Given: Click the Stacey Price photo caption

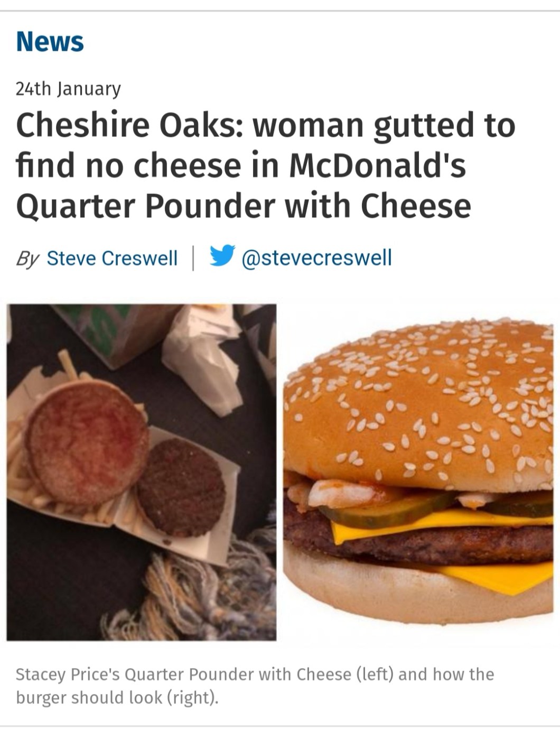Looking at the screenshot, I should [255, 686].
